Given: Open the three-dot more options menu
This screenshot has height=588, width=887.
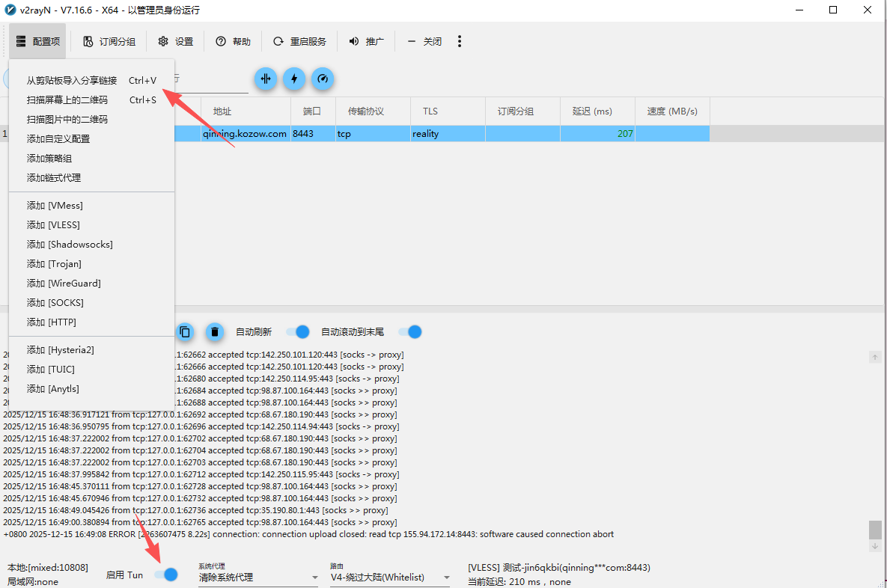Looking at the screenshot, I should pos(460,42).
